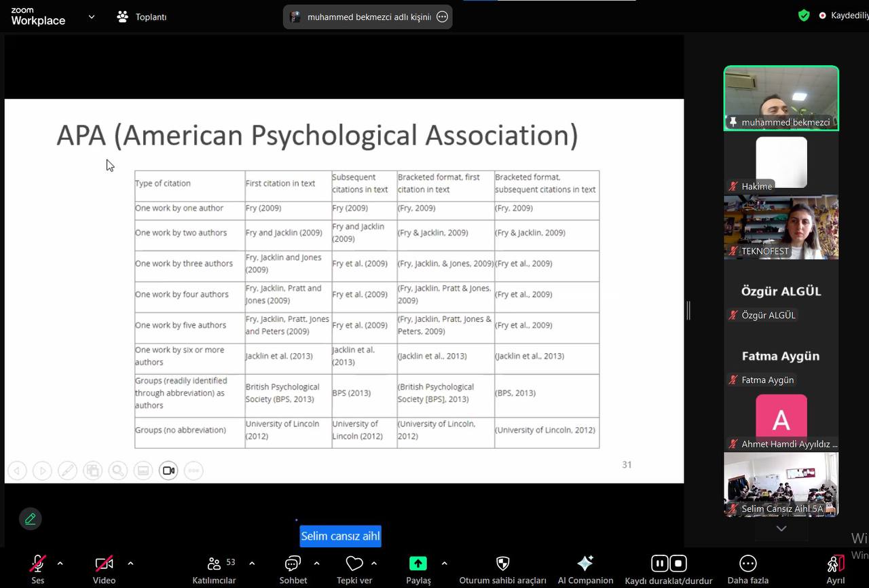Screen dimensions: 869x588
Task: Unmute microphone with the Ses button
Action: [37, 564]
